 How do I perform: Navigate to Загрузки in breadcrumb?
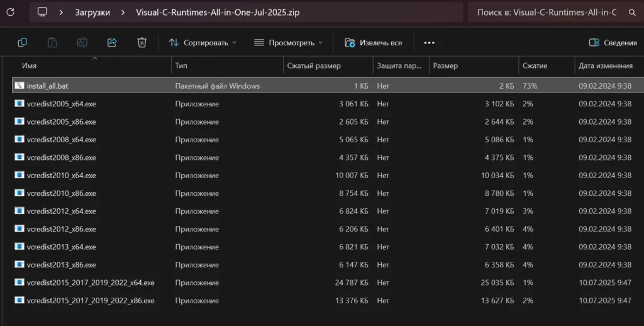coord(92,12)
